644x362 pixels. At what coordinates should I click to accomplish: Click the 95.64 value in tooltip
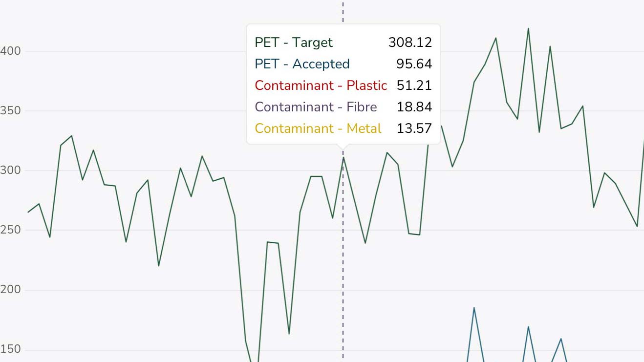click(414, 64)
